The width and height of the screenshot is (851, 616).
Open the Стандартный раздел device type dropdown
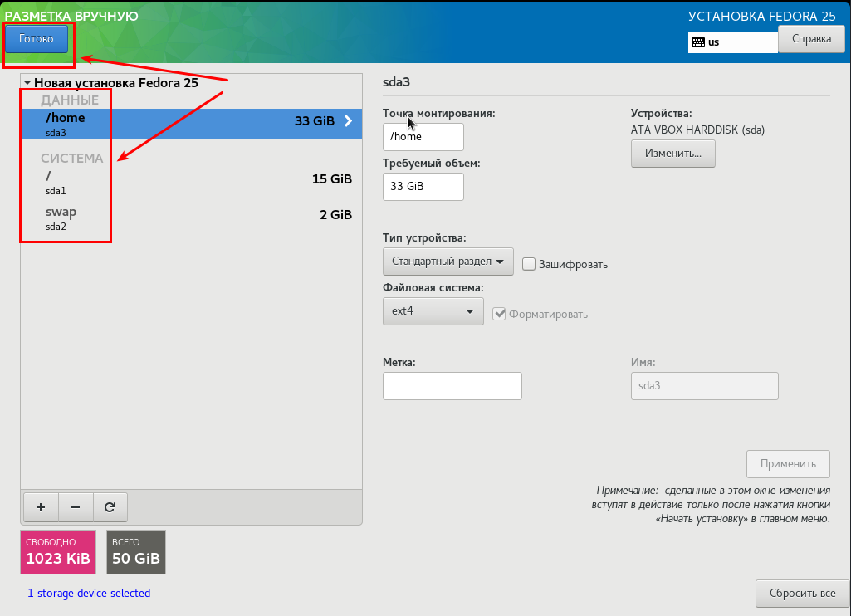448,262
